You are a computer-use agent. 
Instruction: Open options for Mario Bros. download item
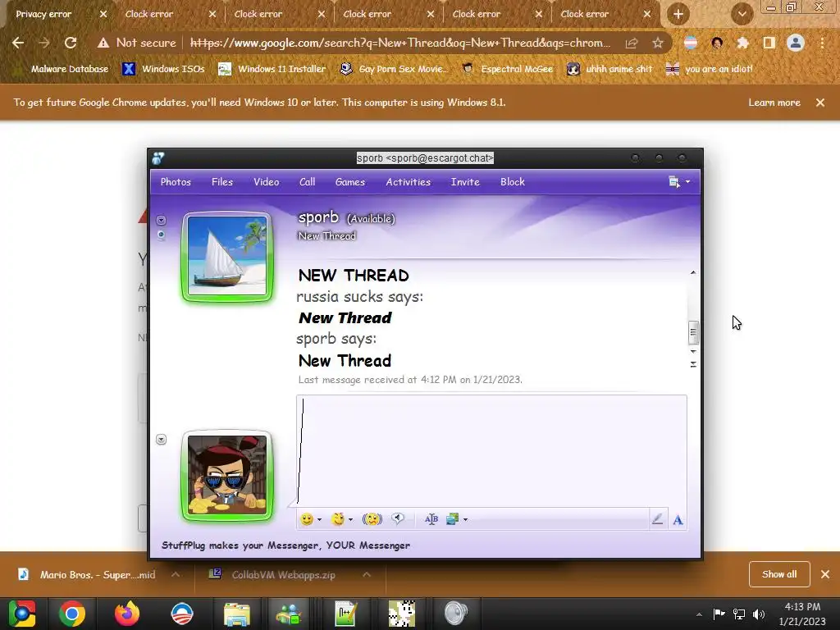[x=176, y=574]
